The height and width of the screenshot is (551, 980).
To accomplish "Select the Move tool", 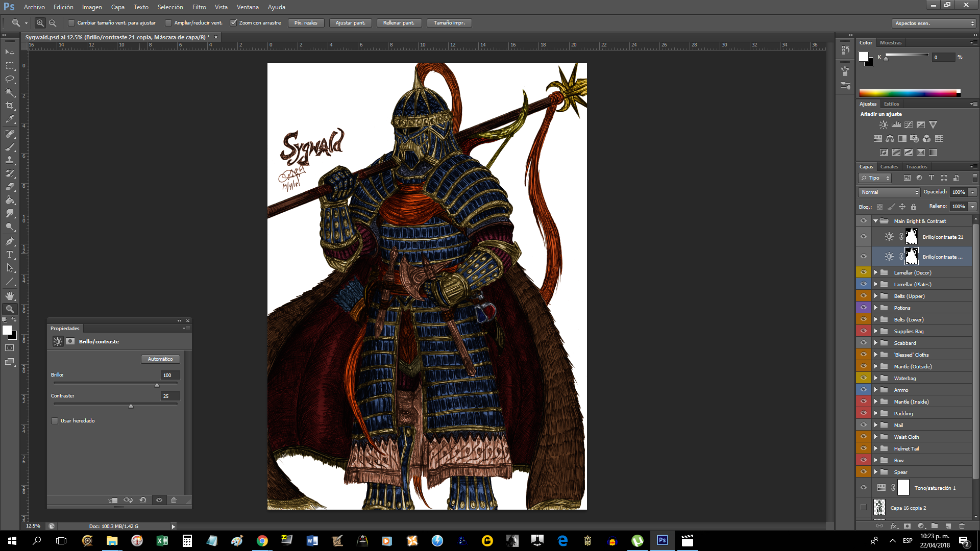I will click(x=9, y=53).
